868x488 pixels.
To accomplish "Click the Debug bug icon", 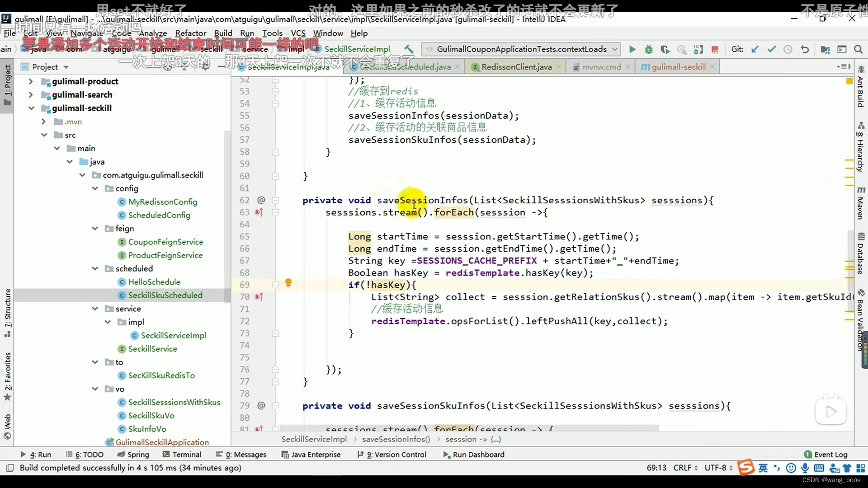I will [648, 49].
